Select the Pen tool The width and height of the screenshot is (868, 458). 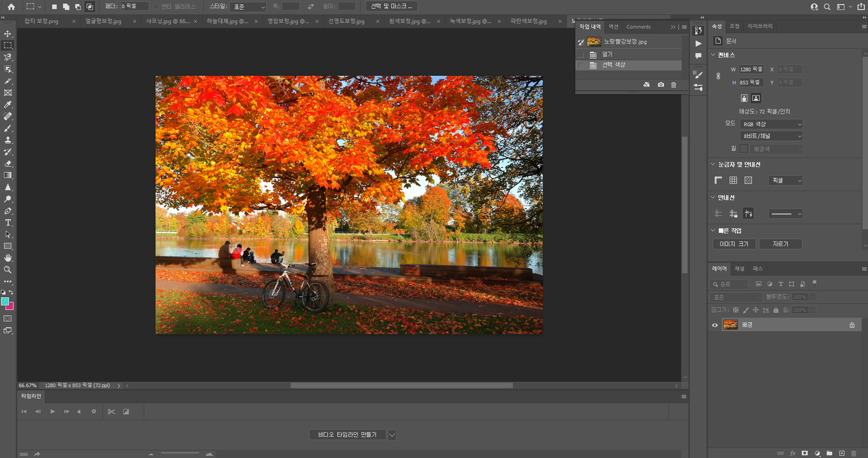coord(8,211)
